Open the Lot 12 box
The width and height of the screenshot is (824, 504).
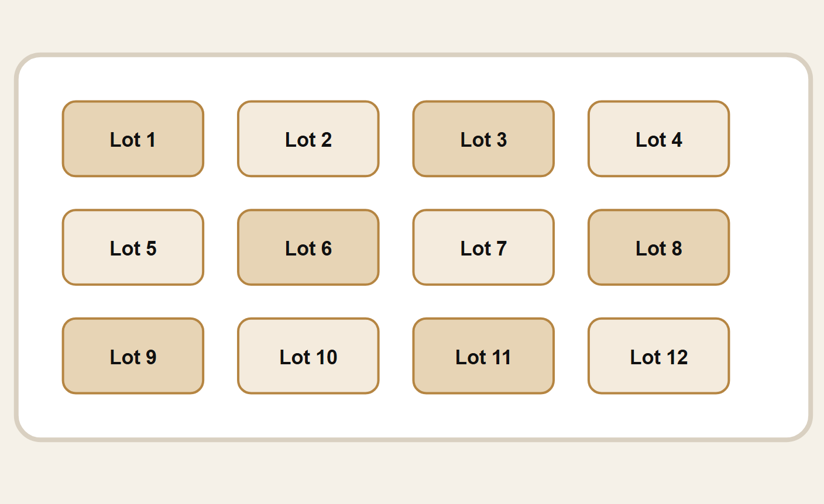coord(659,356)
